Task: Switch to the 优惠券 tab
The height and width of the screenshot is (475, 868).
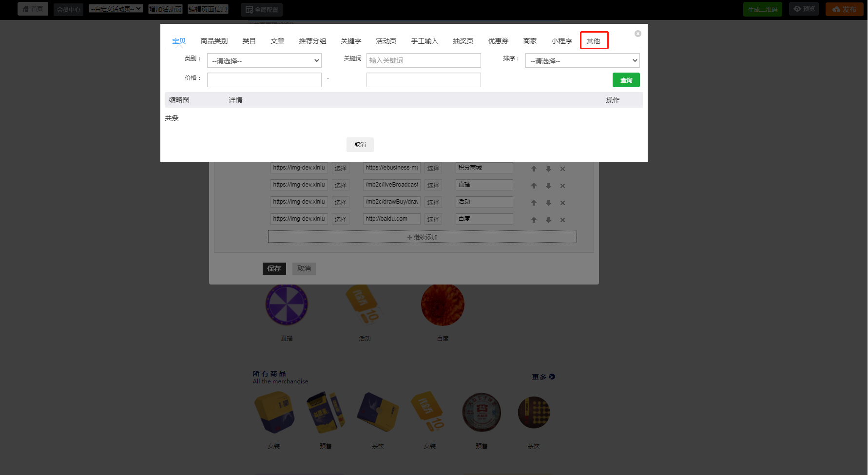Action: click(x=498, y=41)
